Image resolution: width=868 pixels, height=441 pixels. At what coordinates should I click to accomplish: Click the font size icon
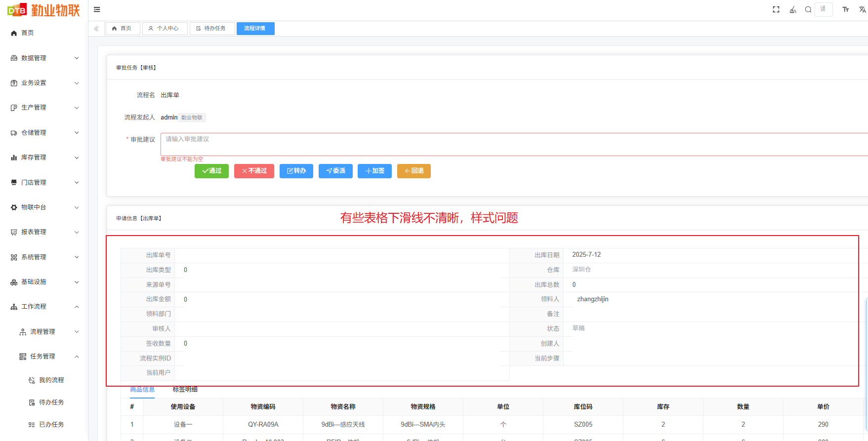[846, 9]
